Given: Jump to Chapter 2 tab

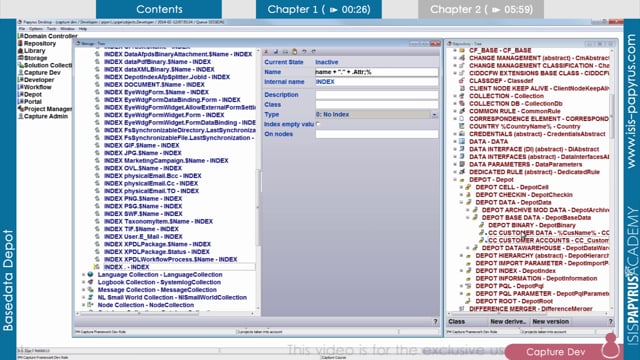Looking at the screenshot, I should pos(481,9).
